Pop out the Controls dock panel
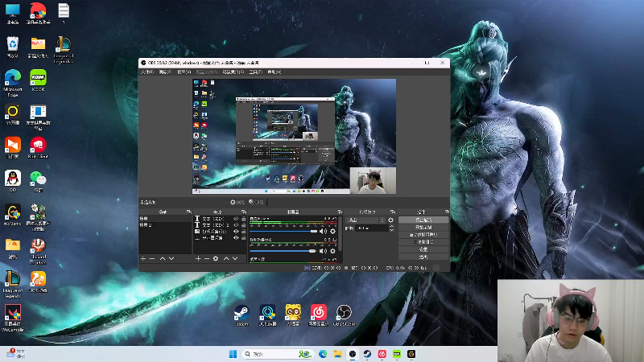The width and height of the screenshot is (644, 362). (x=447, y=212)
